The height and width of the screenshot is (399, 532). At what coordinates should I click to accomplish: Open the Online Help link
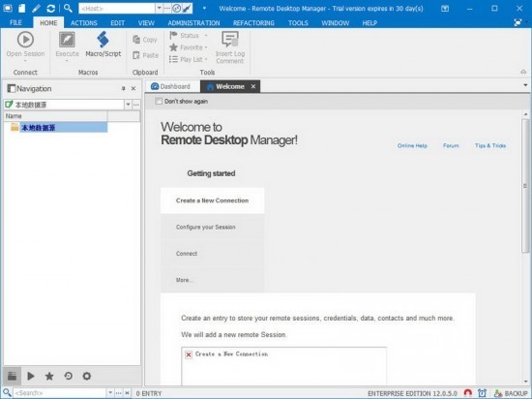pos(412,145)
